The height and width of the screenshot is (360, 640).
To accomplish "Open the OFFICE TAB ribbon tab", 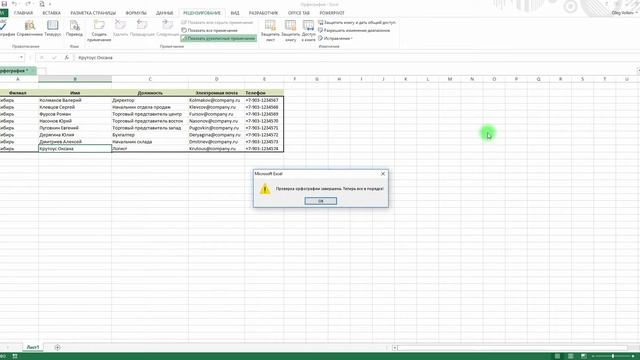I will click(x=298, y=13).
